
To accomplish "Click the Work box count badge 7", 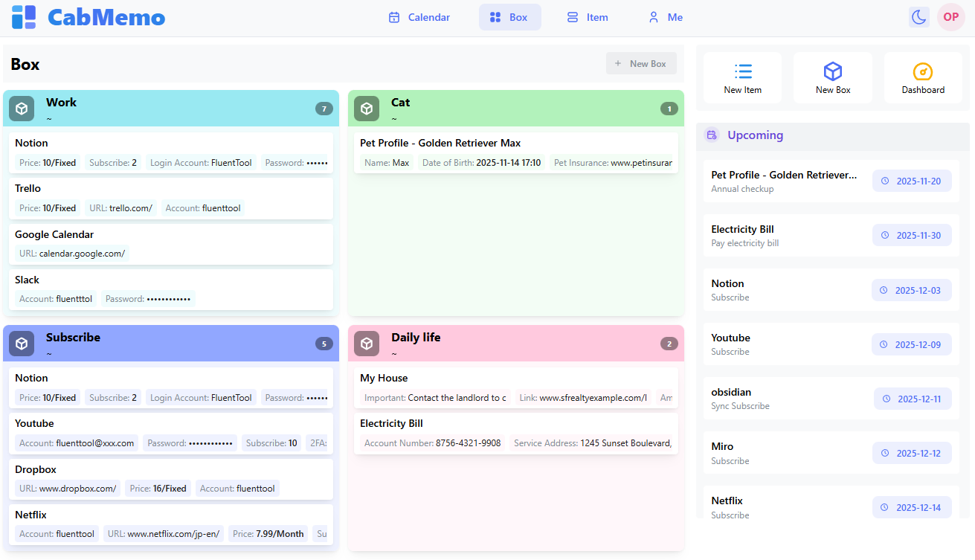I will tap(324, 109).
